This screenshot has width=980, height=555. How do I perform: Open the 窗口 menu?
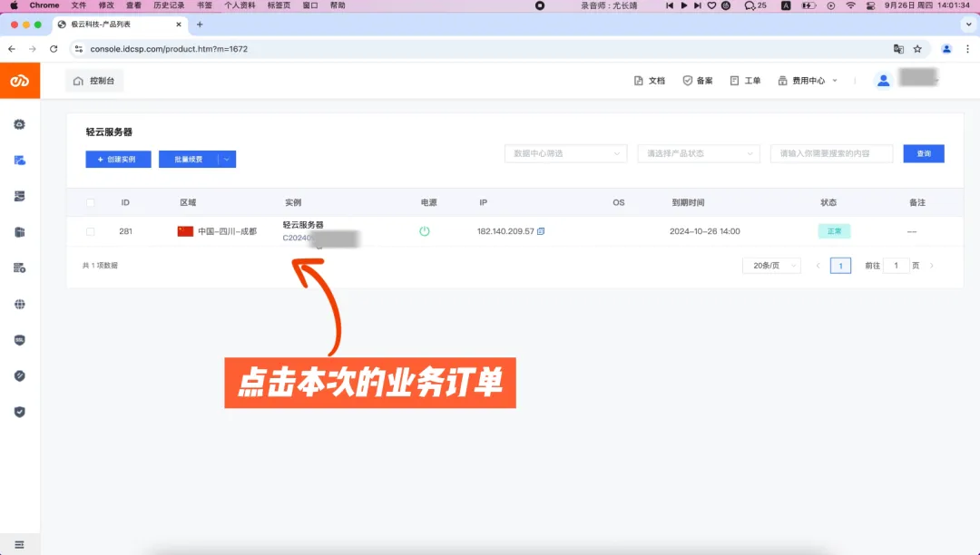(x=310, y=5)
